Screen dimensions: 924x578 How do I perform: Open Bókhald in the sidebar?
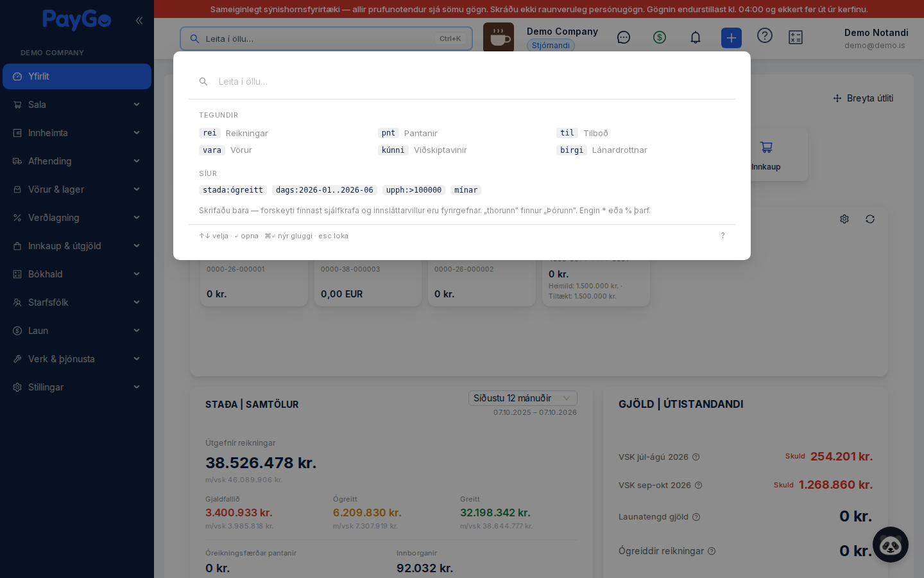coord(77,274)
